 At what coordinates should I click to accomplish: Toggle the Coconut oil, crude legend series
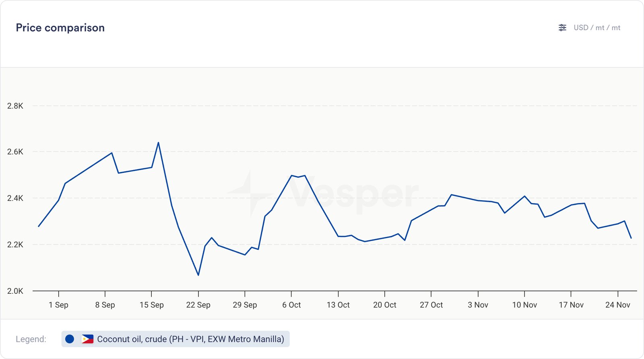[x=190, y=339]
